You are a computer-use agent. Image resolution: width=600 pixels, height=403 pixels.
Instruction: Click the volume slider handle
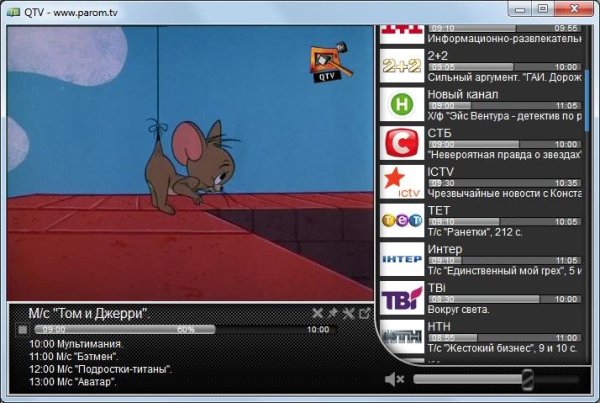pos(528,380)
